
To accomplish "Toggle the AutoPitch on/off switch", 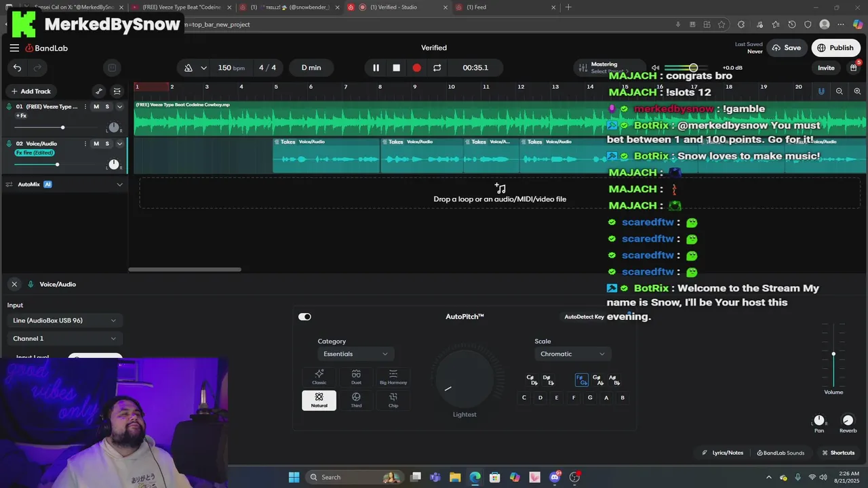I will (304, 317).
